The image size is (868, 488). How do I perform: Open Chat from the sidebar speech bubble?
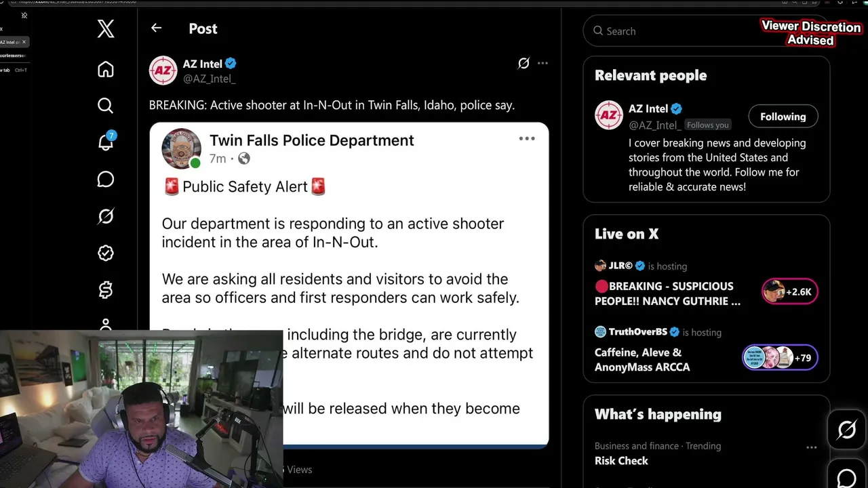click(106, 179)
